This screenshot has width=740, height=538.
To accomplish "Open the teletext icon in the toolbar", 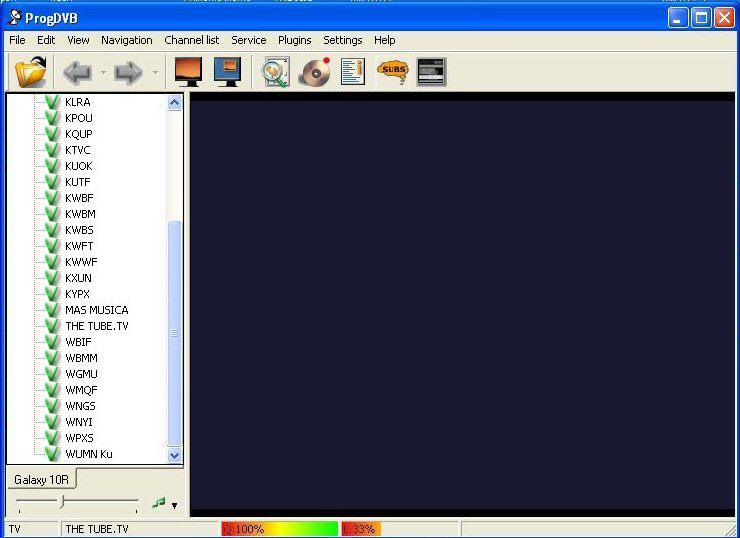I will pos(431,72).
